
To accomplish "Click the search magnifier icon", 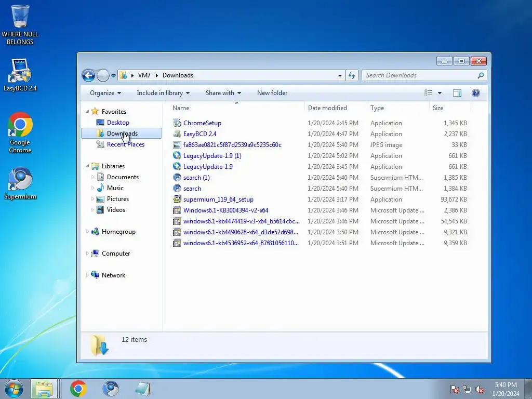I will [481, 75].
